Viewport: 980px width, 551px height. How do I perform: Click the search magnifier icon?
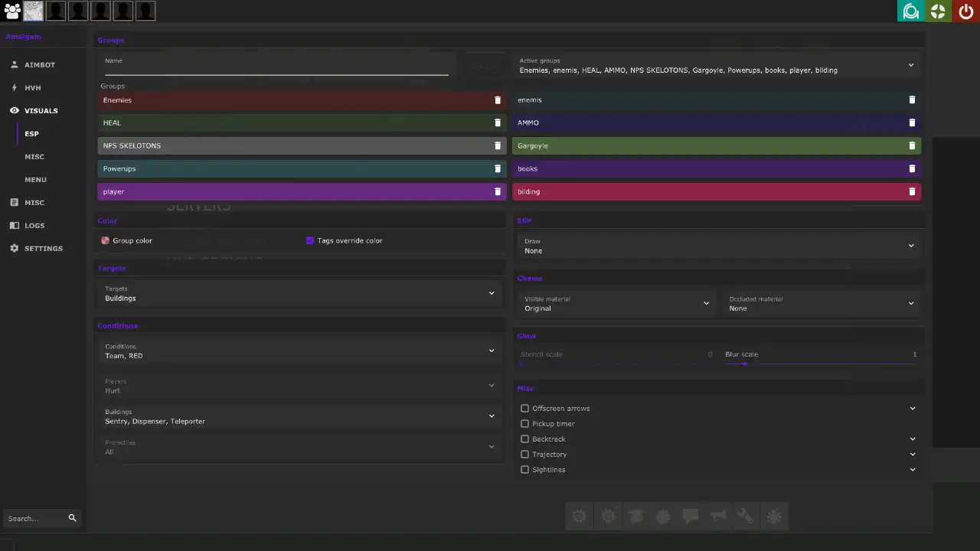pyautogui.click(x=72, y=518)
